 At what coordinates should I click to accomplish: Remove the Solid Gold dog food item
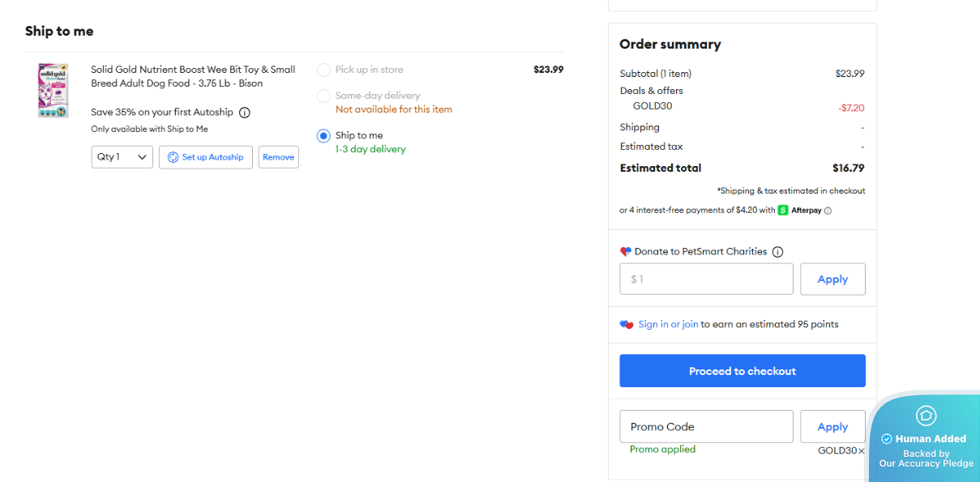pos(278,157)
